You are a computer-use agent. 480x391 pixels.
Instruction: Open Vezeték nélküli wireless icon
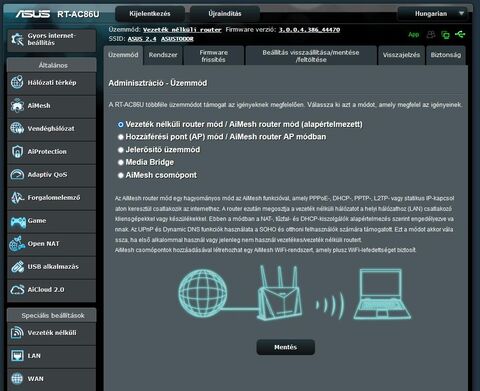pyautogui.click(x=17, y=332)
